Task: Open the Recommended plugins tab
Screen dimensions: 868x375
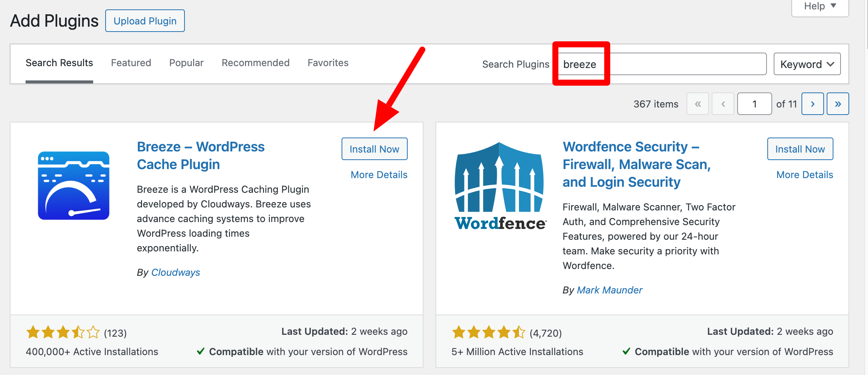Action: point(256,63)
